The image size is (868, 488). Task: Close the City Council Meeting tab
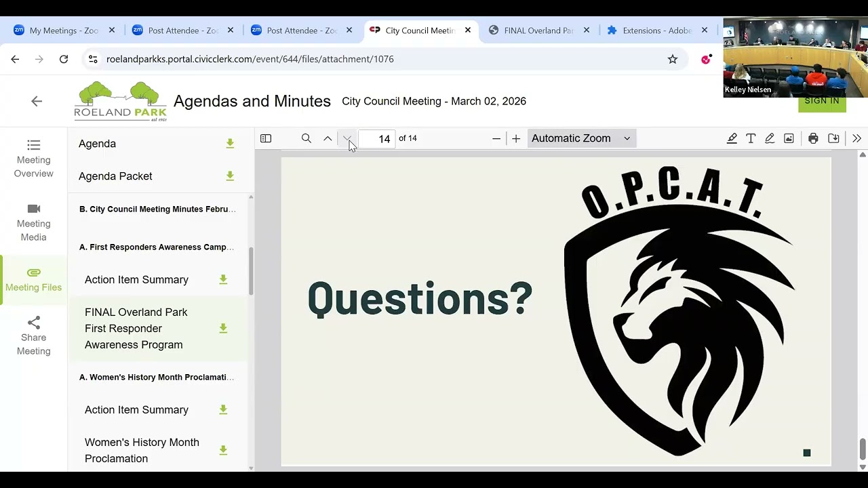[468, 30]
